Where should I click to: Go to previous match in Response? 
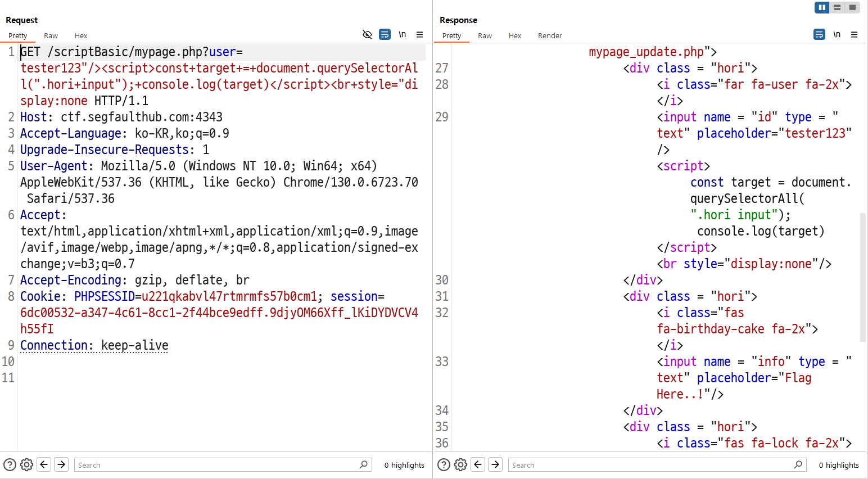click(478, 464)
